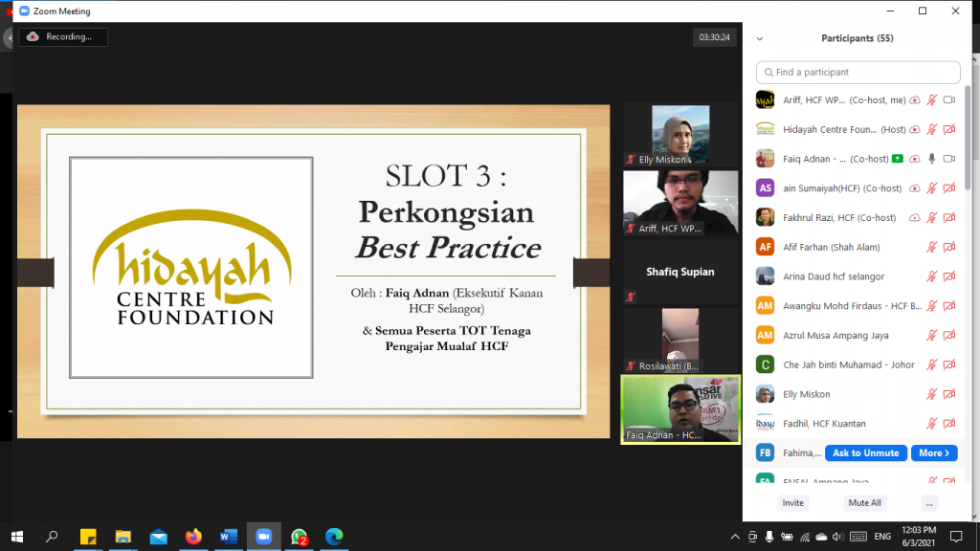
Task: Click the Find a participant search field
Action: coord(857,73)
